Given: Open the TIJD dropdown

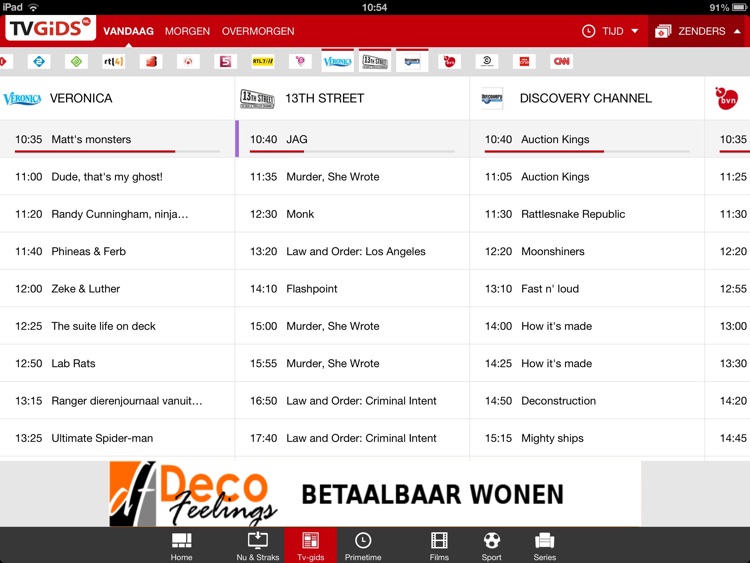Looking at the screenshot, I should (610, 31).
